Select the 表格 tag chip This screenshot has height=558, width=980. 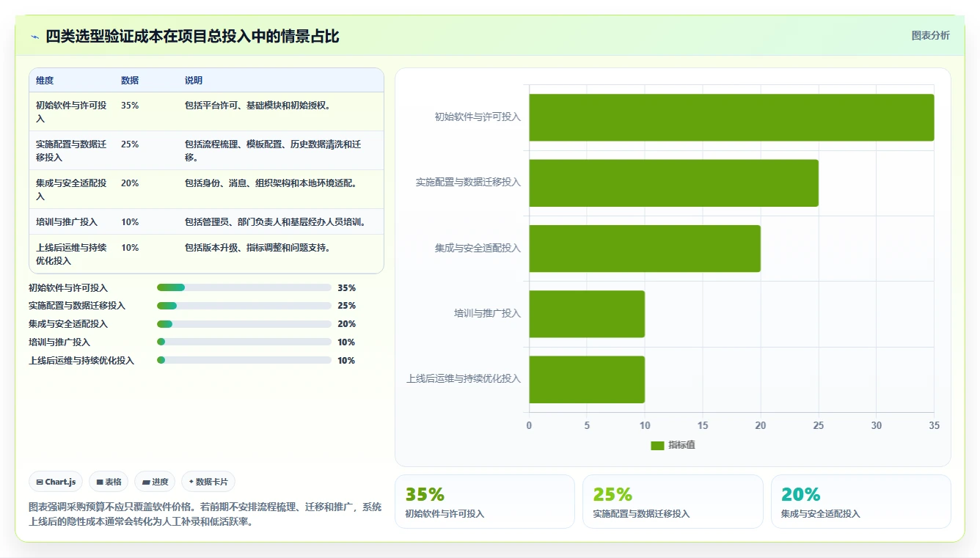coord(108,482)
